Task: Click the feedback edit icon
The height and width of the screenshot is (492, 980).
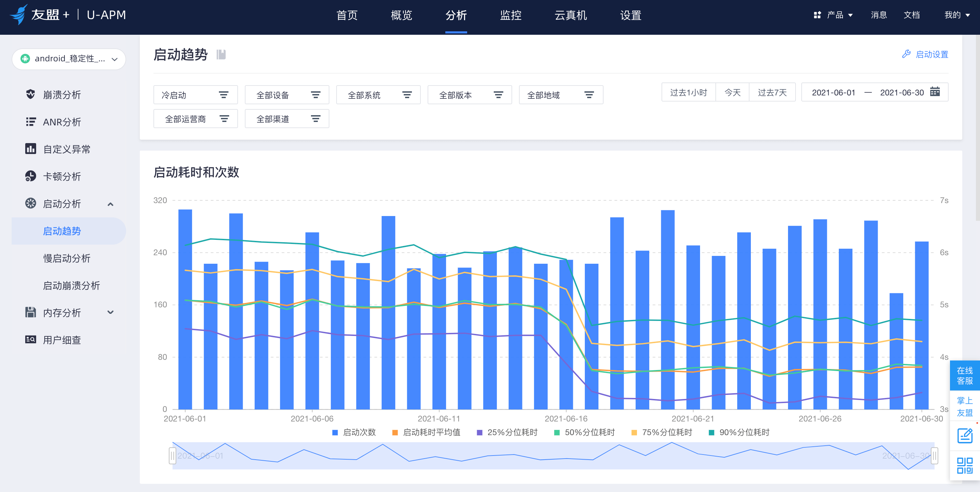Action: point(964,436)
